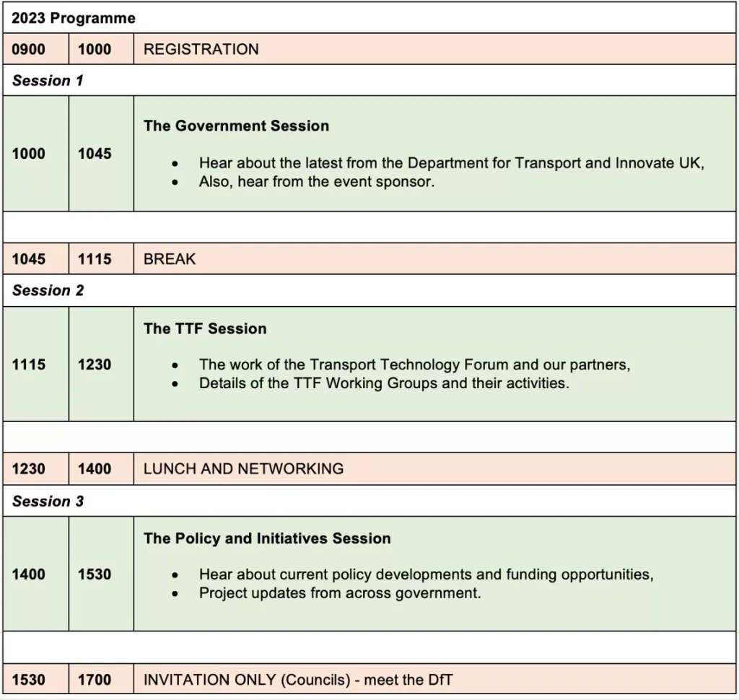
Task: Click the 1045 end time in Session 1
Action: click(x=95, y=153)
